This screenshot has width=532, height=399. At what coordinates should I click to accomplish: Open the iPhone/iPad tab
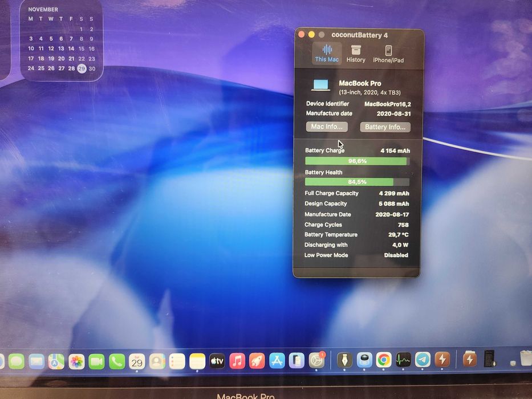[388, 54]
